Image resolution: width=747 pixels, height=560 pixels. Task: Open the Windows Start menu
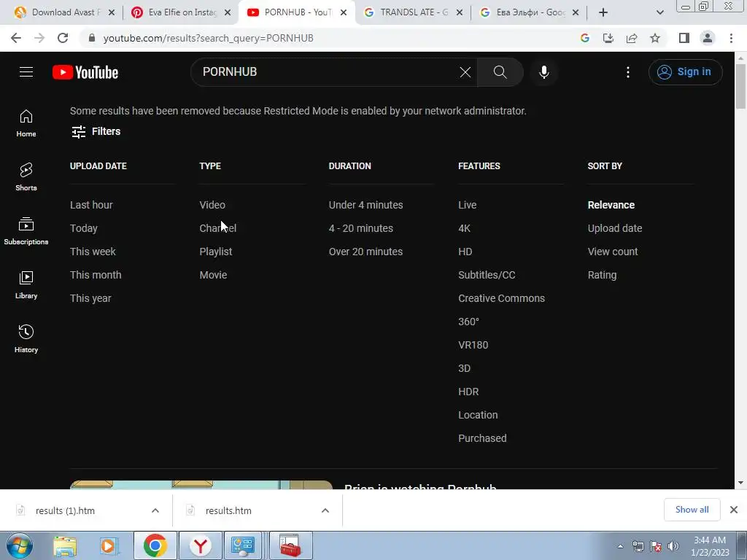(x=20, y=545)
